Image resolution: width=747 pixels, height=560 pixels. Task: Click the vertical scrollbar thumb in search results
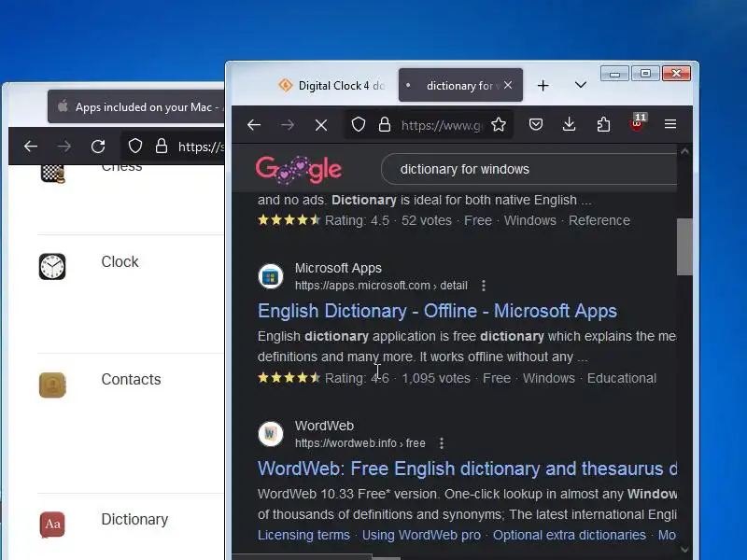[x=684, y=246]
